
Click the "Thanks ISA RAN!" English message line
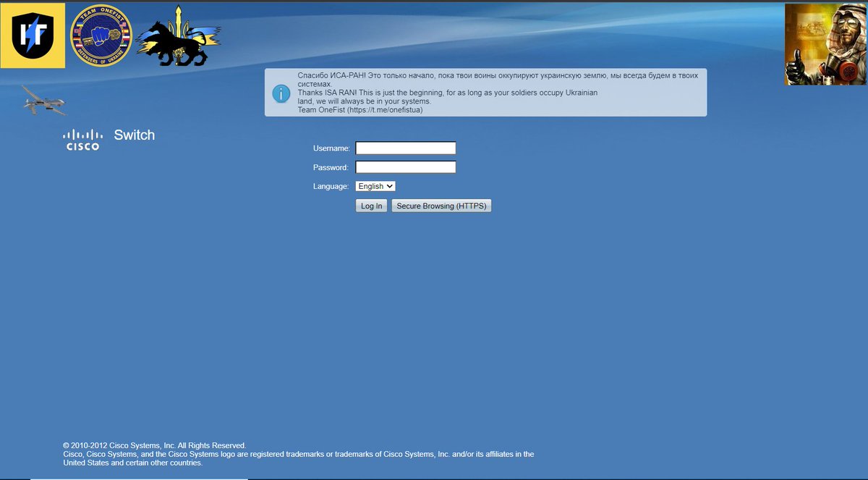[x=448, y=93]
